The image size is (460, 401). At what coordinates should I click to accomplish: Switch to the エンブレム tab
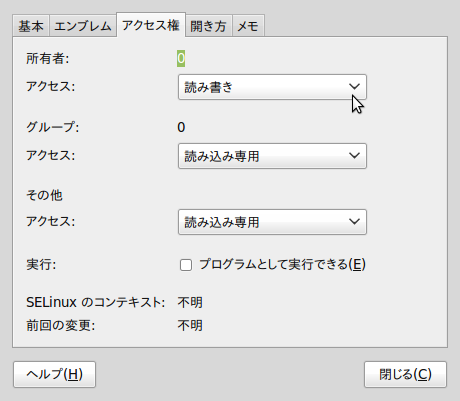pyautogui.click(x=83, y=26)
